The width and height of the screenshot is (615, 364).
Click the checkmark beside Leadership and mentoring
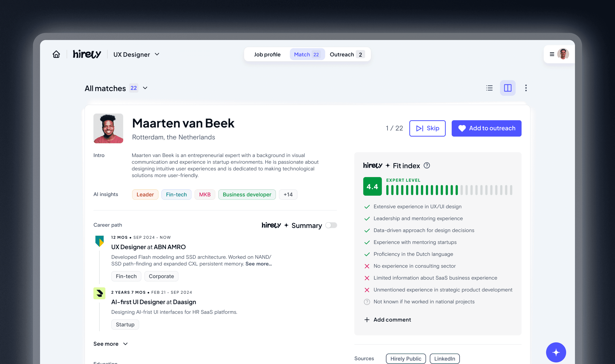coord(367,218)
